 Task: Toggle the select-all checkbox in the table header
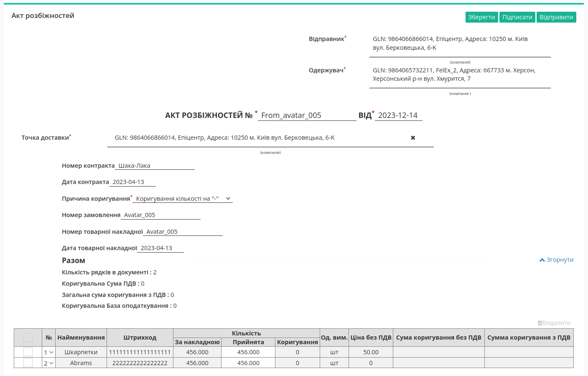click(x=28, y=338)
